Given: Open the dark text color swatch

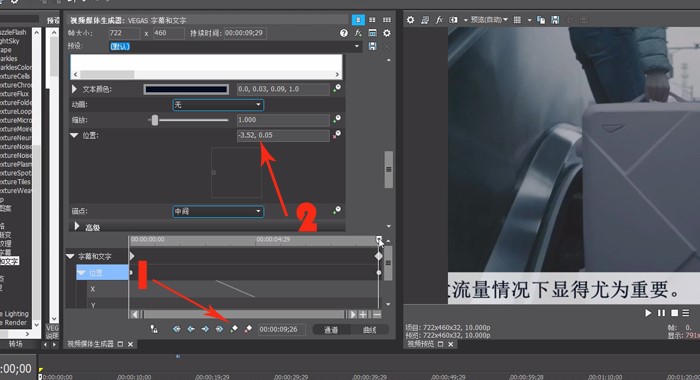Looking at the screenshot, I should point(186,89).
